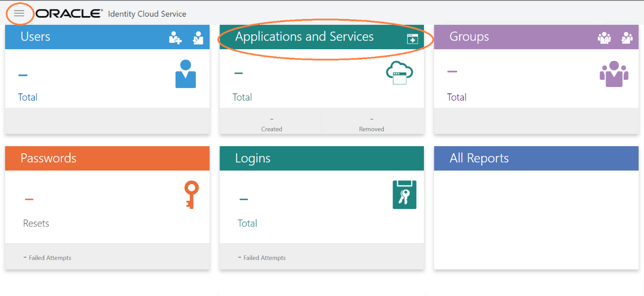
Task: Click the orange key icon in Passwords tile
Action: 192,195
